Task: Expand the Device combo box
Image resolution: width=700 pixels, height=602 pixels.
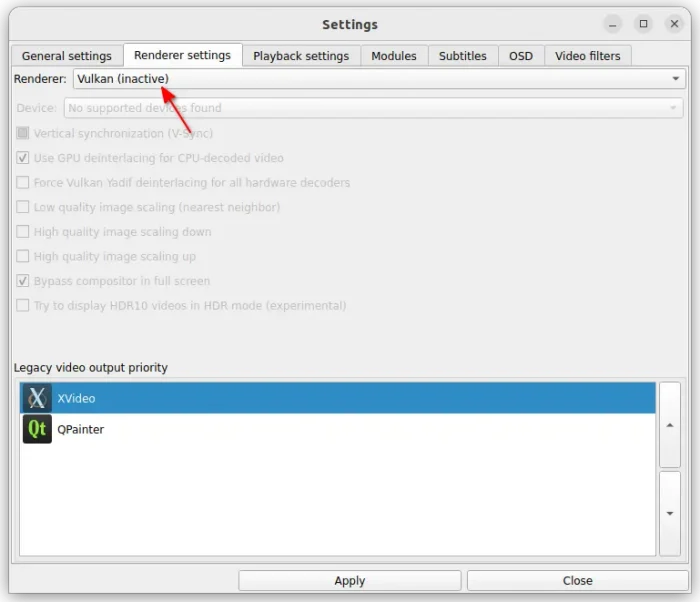Action: [x=374, y=108]
